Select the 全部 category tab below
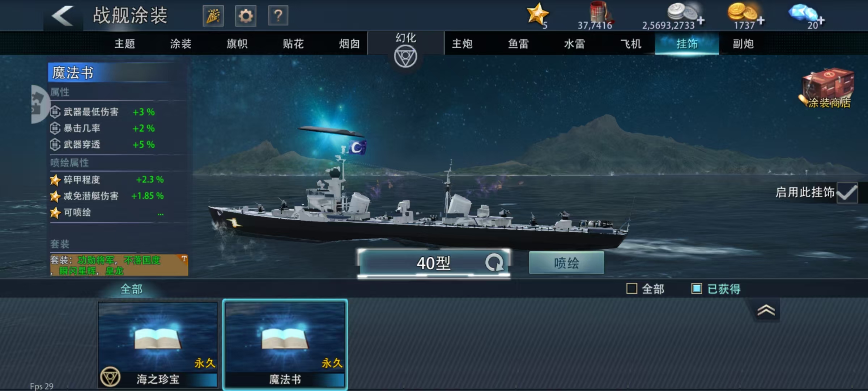 click(132, 289)
